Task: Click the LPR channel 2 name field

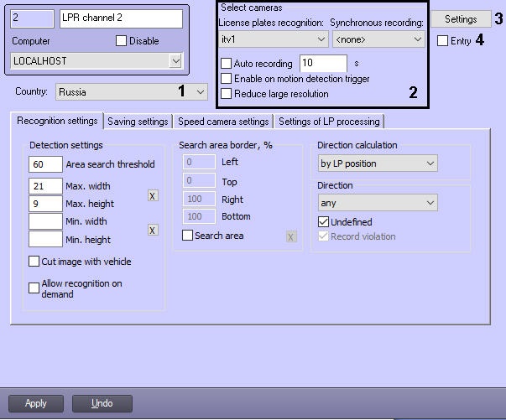Action: click(x=120, y=18)
